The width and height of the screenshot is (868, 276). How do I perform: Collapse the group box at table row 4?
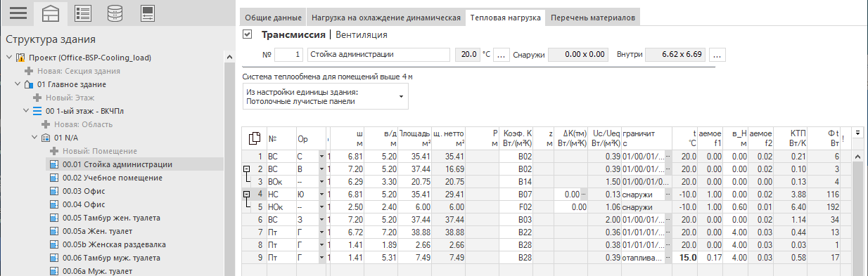tap(246, 194)
